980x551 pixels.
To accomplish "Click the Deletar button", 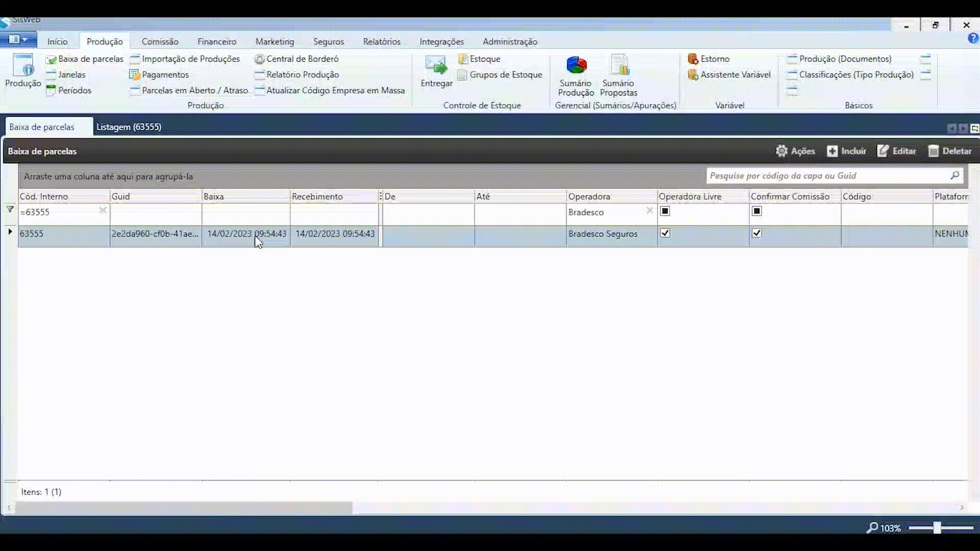I will [950, 151].
